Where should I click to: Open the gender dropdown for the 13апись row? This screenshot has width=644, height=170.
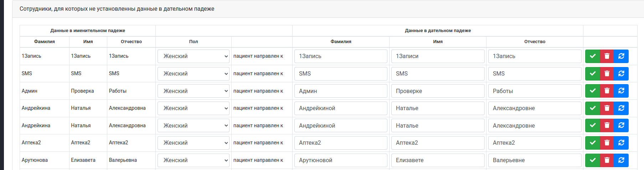193,56
